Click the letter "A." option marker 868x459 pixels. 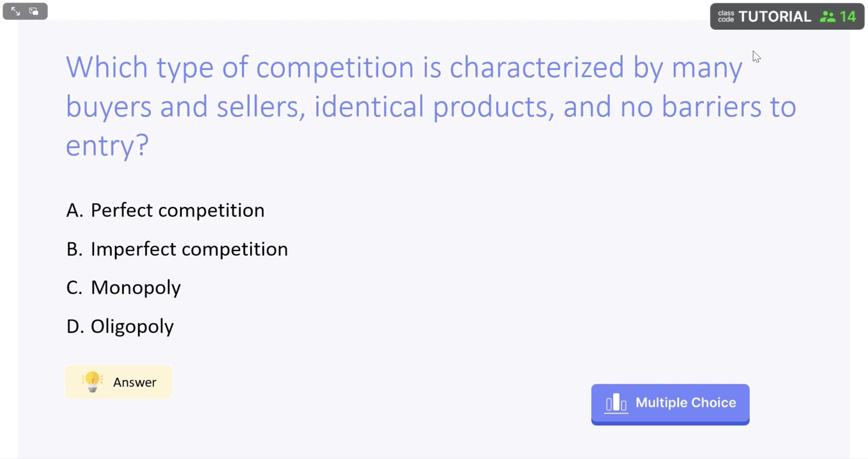pyautogui.click(x=75, y=210)
